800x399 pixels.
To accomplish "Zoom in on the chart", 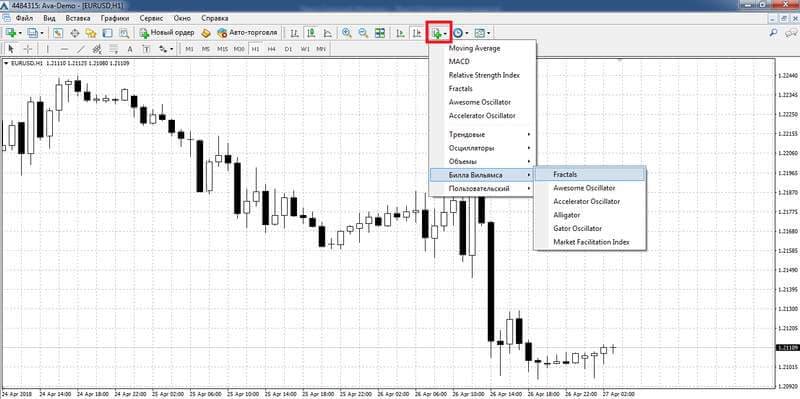I will click(x=347, y=33).
